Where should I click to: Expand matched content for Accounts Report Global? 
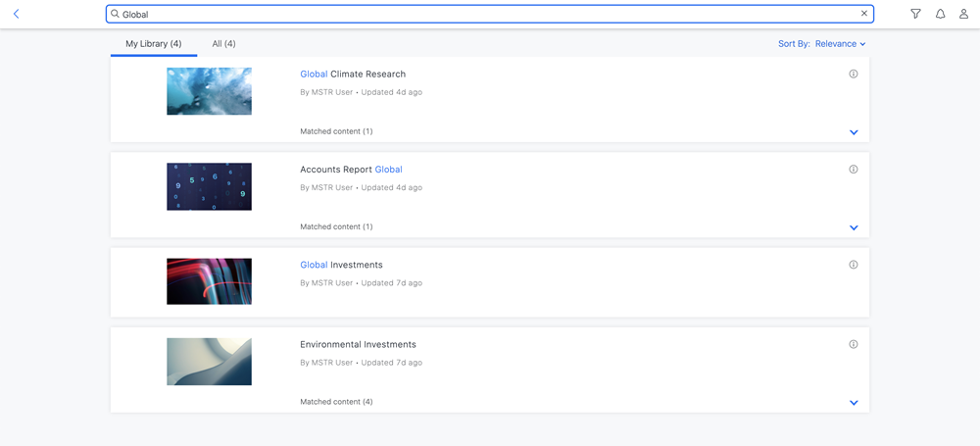854,227
